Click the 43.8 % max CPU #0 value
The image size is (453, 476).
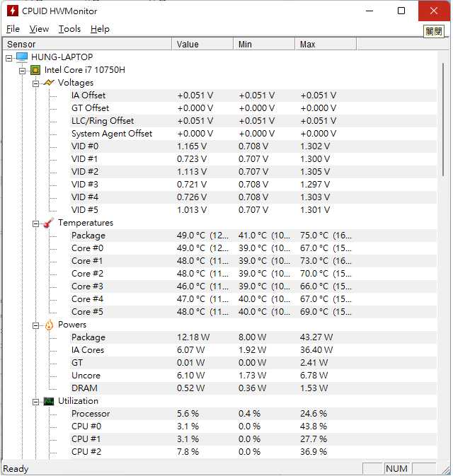point(314,426)
